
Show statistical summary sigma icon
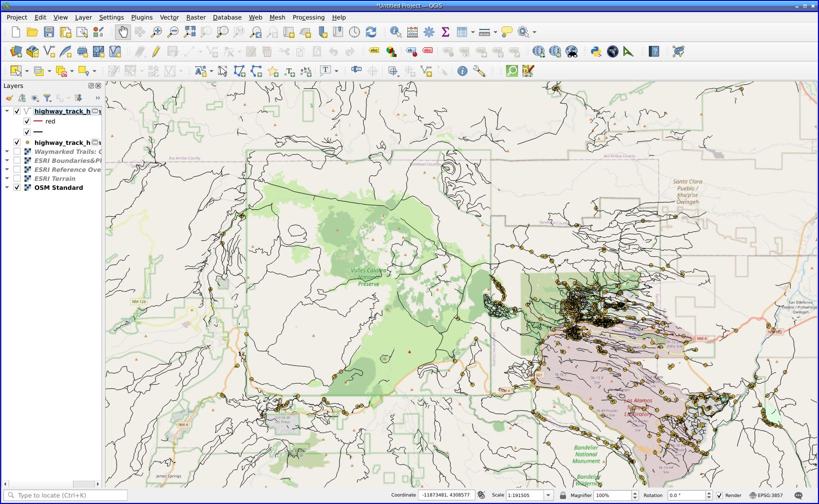[445, 32]
